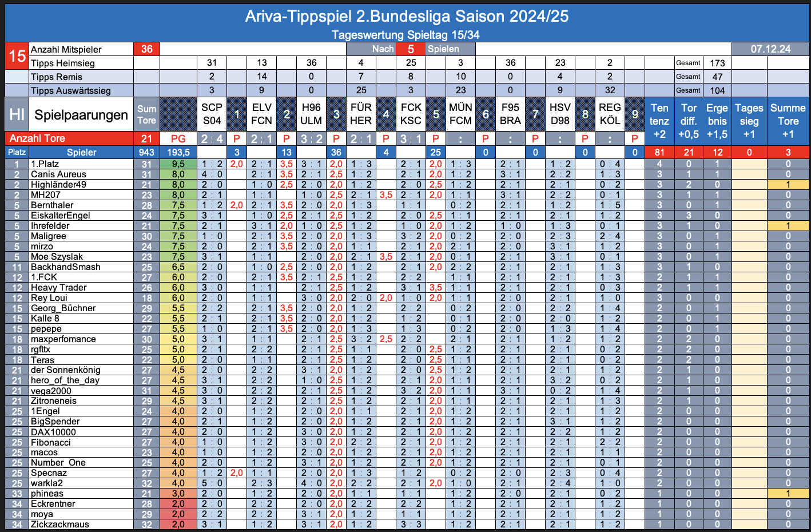
Task: Select player name 'Moe Szyslak'
Action: pyautogui.click(x=57, y=256)
